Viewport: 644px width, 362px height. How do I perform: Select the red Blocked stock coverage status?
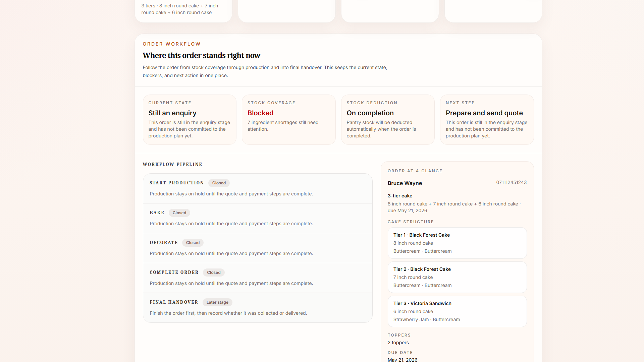point(260,113)
